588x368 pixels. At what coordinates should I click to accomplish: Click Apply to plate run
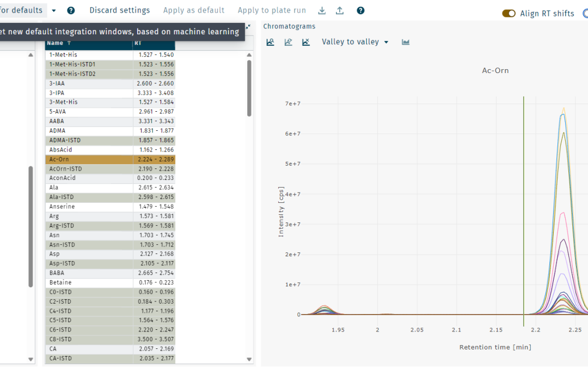coord(272,10)
